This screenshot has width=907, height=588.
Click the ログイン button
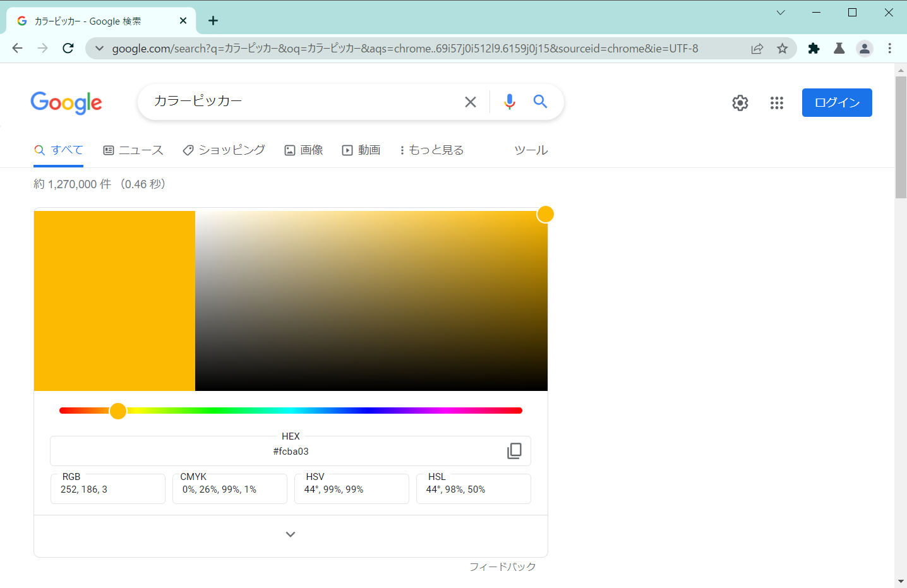point(837,102)
